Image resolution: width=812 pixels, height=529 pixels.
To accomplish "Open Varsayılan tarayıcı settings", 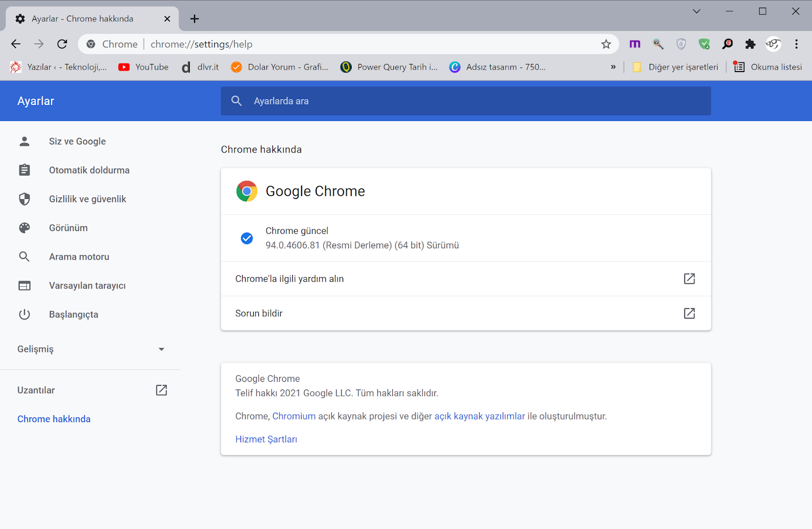I will [87, 286].
